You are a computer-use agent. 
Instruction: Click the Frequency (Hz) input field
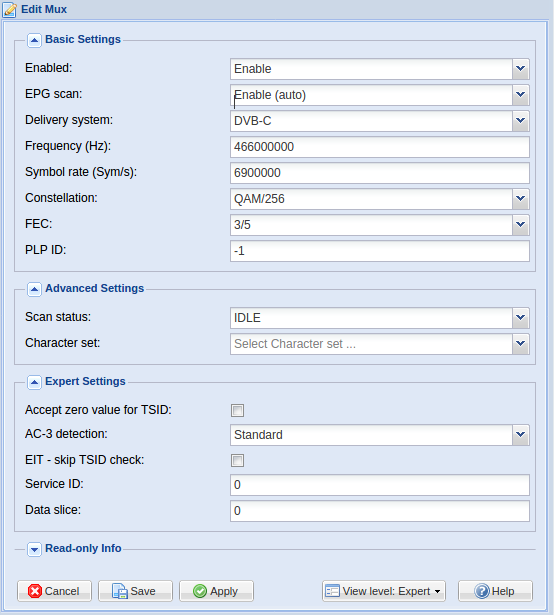click(x=380, y=147)
